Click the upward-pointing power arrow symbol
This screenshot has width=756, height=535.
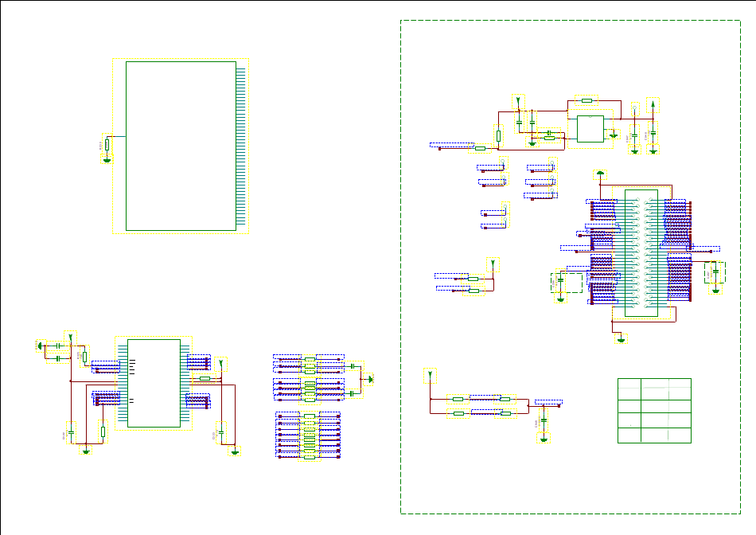click(653, 106)
